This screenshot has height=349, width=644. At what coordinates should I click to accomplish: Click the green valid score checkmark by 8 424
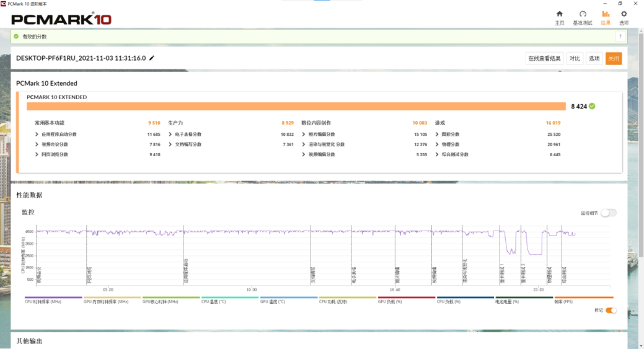tap(592, 106)
